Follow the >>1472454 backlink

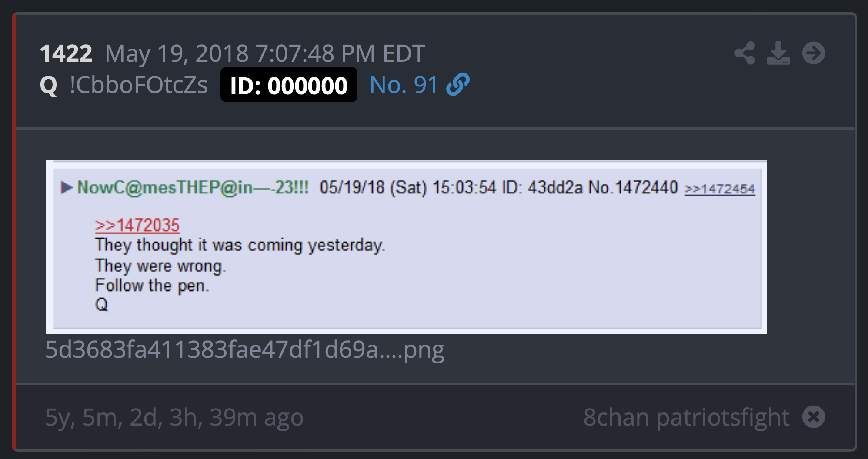click(720, 189)
